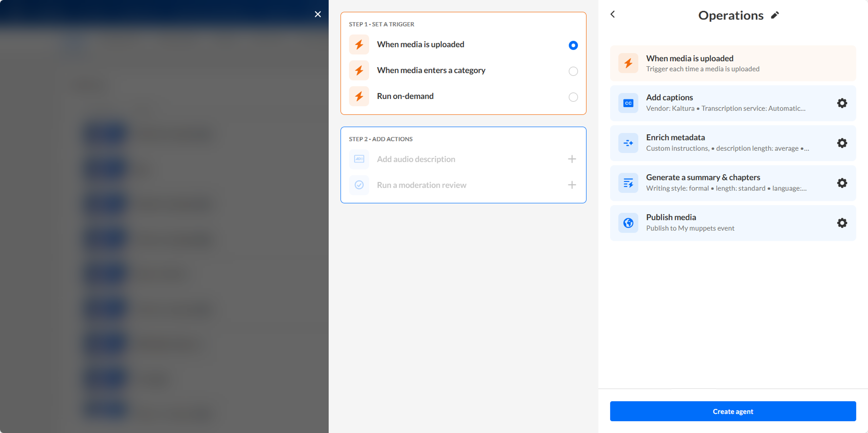Viewport: 868px width, 433px height.
Task: Open Publish media settings gear
Action: coord(841,223)
